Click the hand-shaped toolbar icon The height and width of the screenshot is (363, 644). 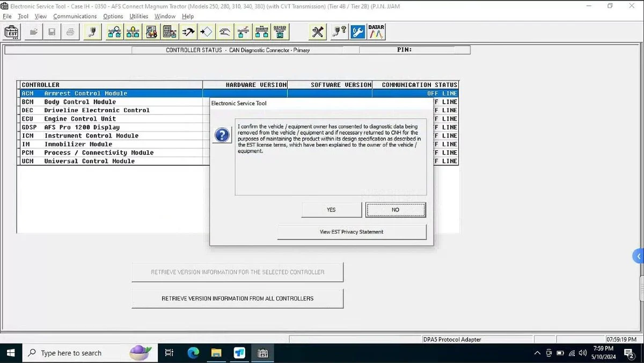pos(225,32)
